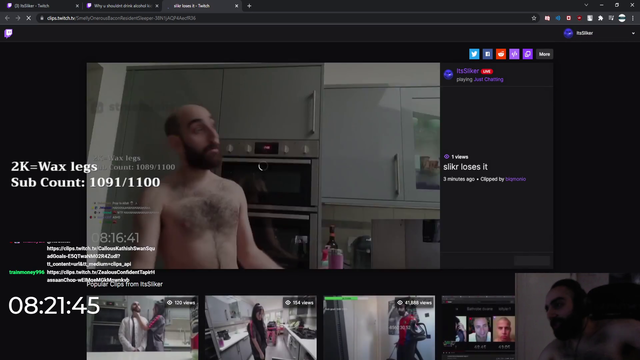Share clip via Twitter icon
Screen dimensions: 640x360
coord(474,54)
